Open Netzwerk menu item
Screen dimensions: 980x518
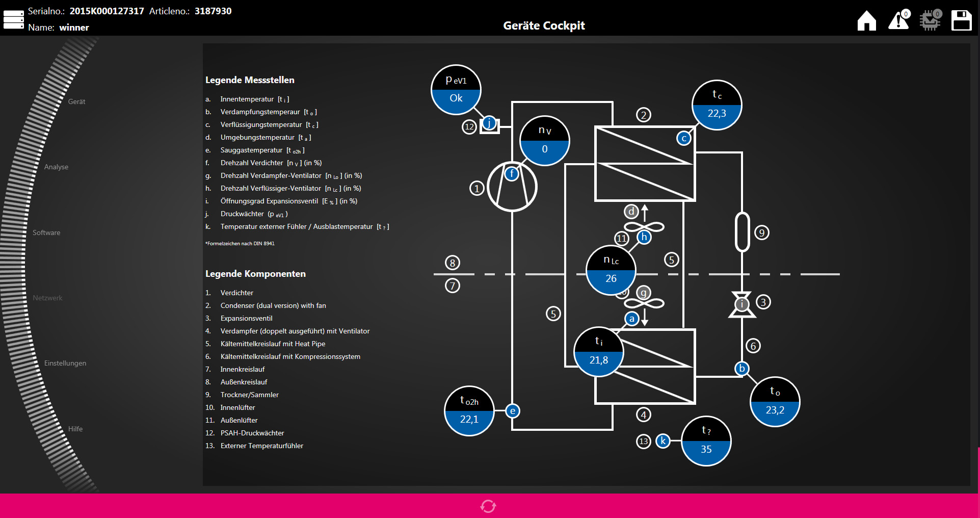(x=47, y=298)
